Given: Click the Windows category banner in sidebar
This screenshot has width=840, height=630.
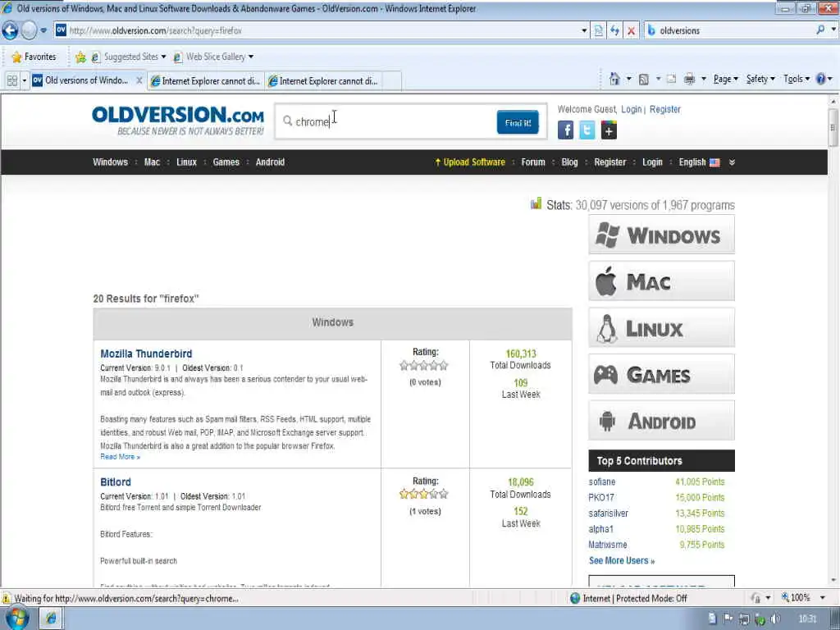Looking at the screenshot, I should click(x=662, y=235).
